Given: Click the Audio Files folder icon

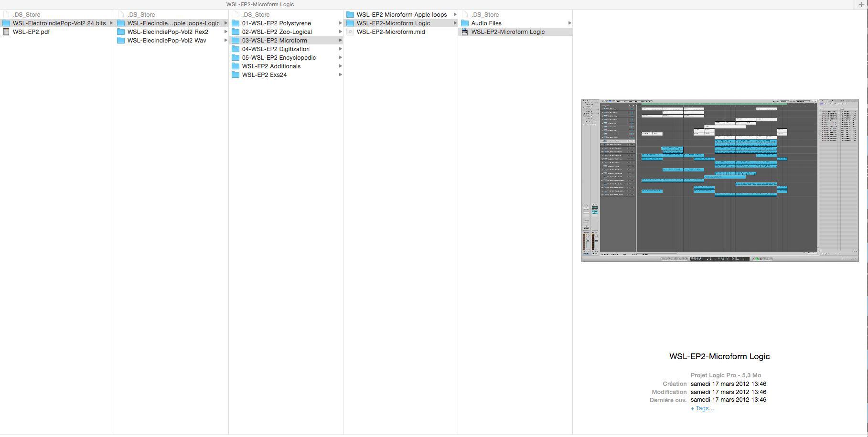Looking at the screenshot, I should pyautogui.click(x=465, y=23).
